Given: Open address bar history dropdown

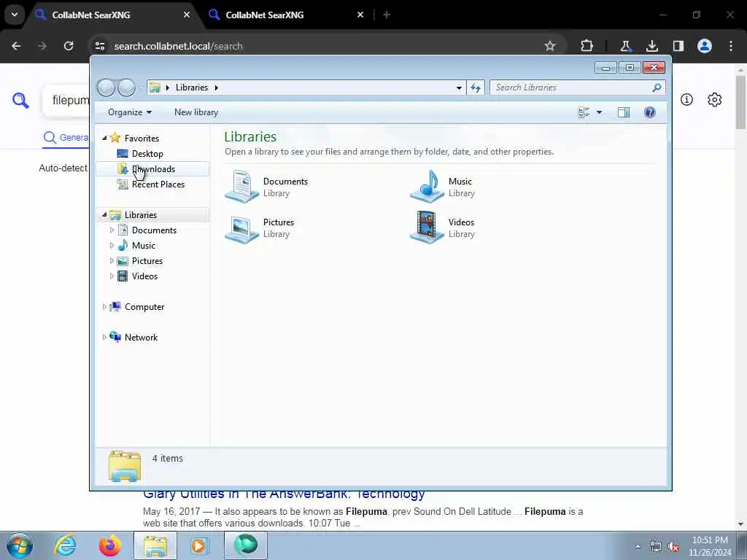Looking at the screenshot, I should click(459, 87).
